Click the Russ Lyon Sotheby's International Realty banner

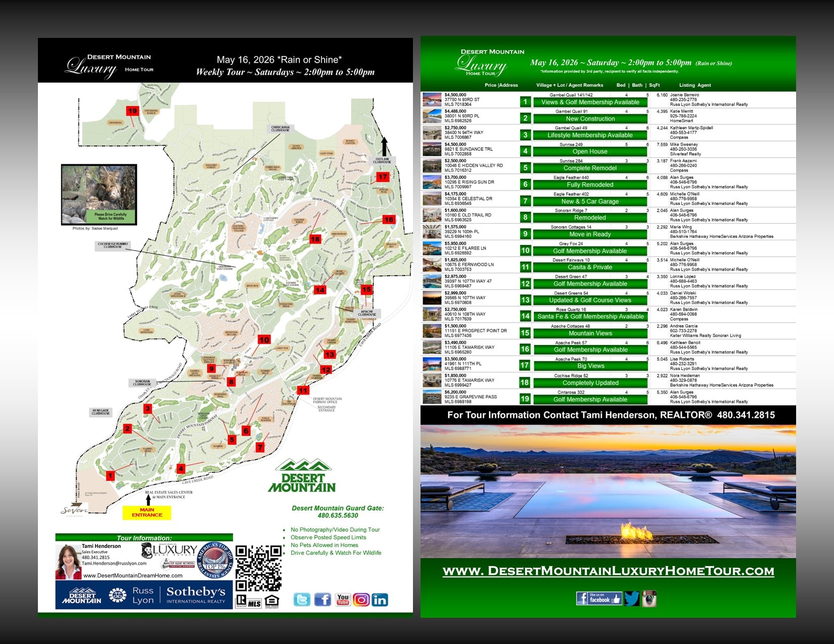(144, 595)
